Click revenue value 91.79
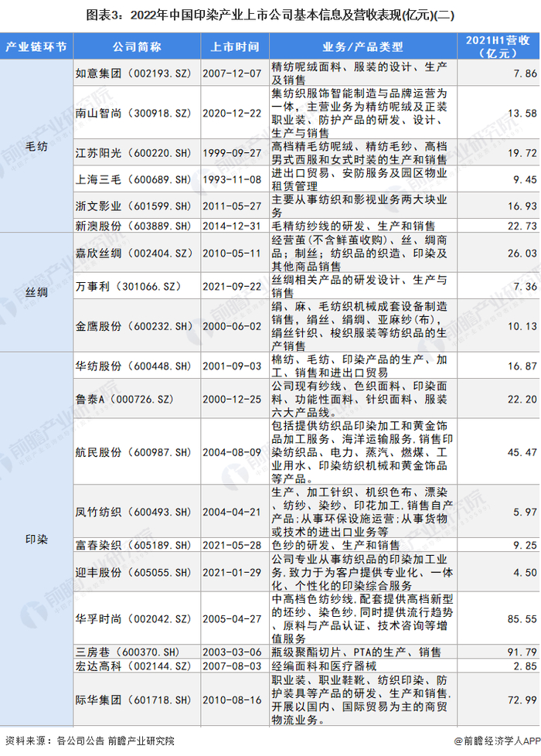The height and width of the screenshot is (756, 541). (x=522, y=652)
